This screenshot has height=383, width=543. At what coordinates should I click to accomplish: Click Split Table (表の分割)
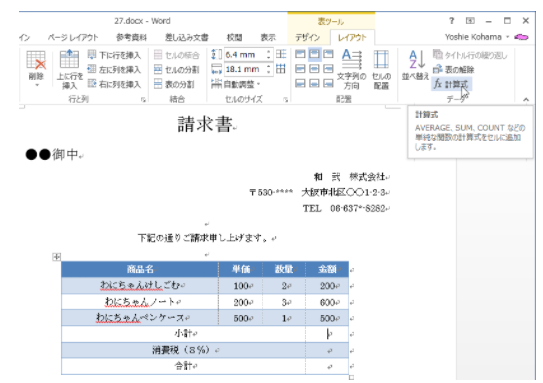(x=174, y=84)
